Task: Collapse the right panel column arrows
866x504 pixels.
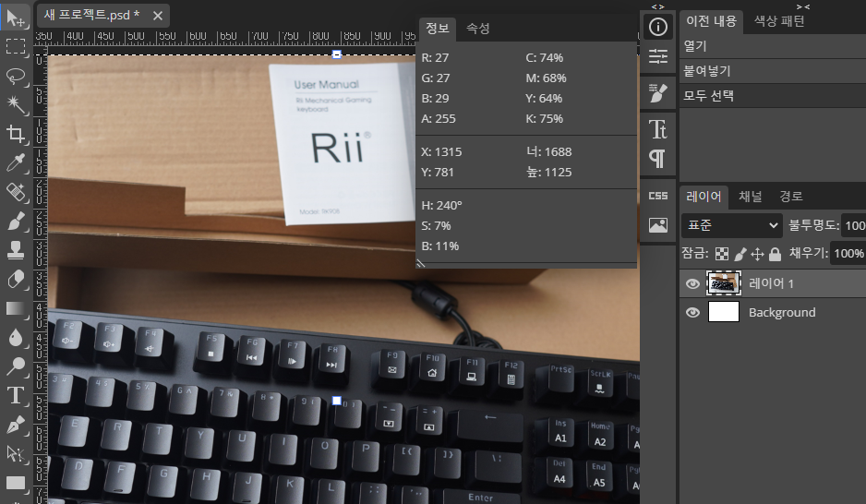Action: pos(803,6)
